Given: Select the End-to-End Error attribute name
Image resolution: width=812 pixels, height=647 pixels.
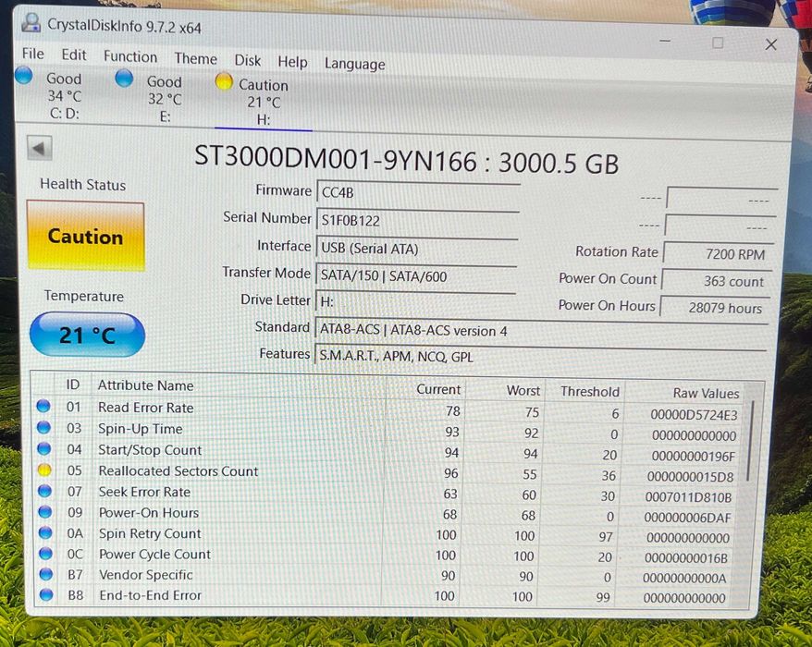Looking at the screenshot, I should 151,596.
